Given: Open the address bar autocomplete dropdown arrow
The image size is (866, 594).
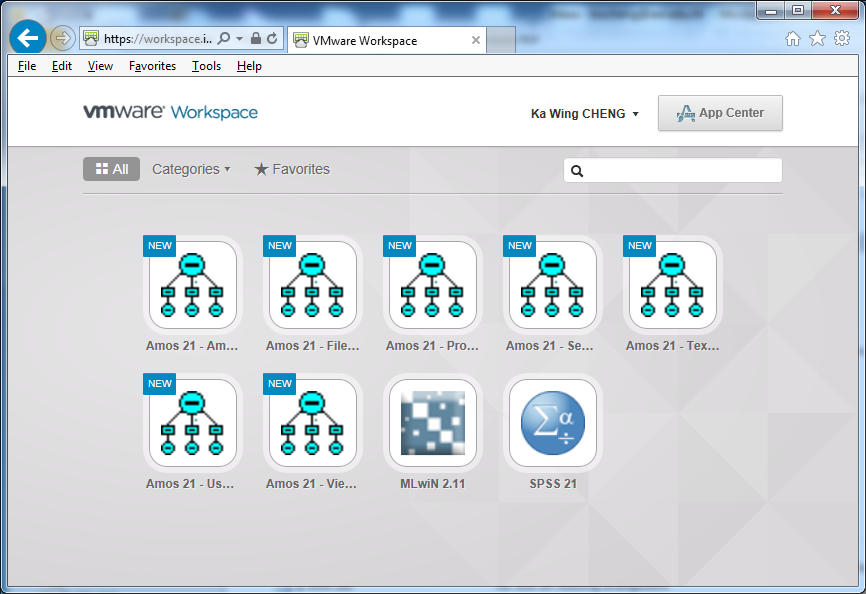Looking at the screenshot, I should pyautogui.click(x=239, y=38).
